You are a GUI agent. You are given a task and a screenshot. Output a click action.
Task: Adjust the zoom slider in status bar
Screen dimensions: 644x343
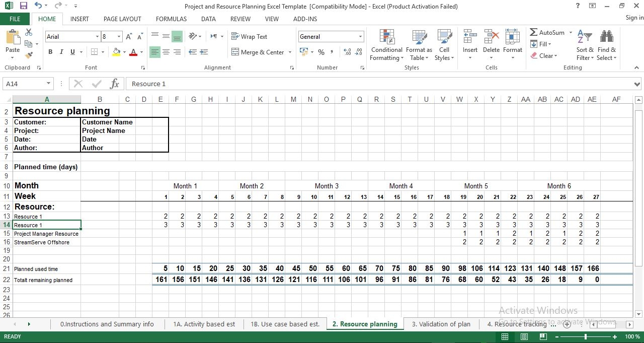click(586, 336)
